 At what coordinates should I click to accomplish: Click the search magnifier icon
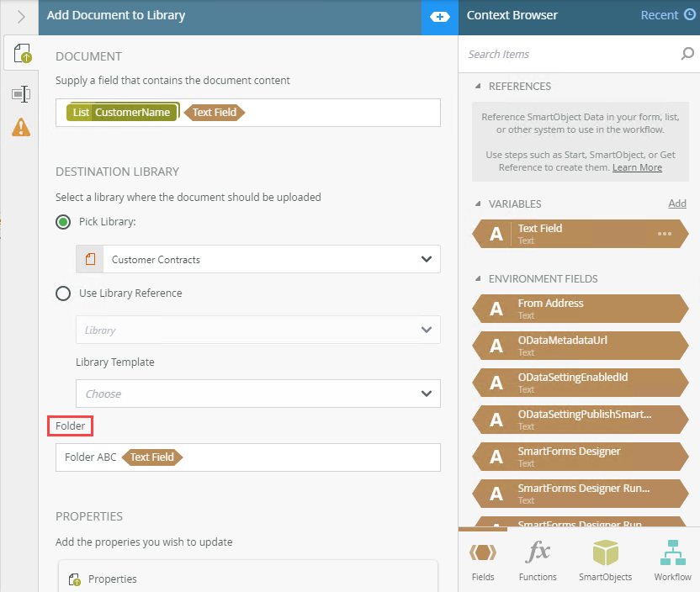point(687,55)
